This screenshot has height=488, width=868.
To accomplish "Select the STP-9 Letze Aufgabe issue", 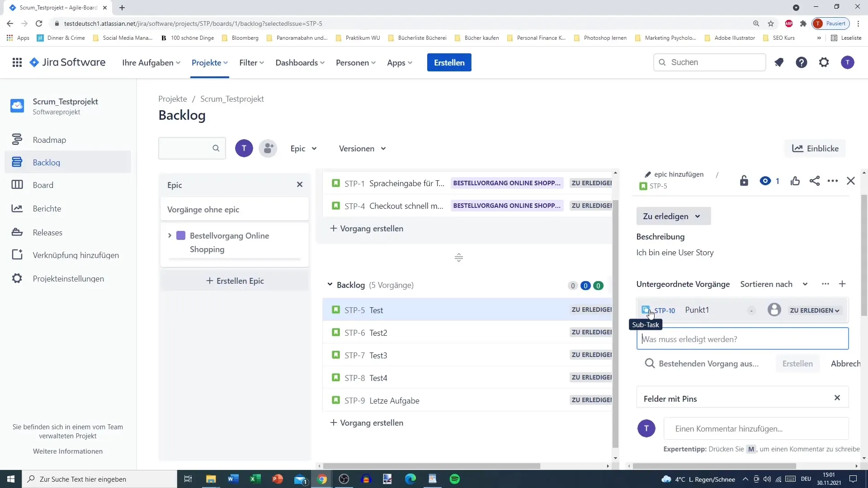I will (x=467, y=400).
